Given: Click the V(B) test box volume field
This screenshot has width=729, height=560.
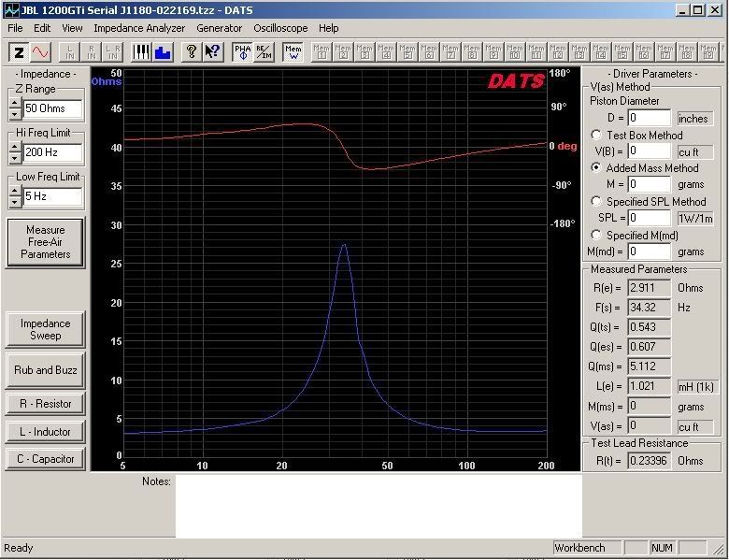Looking at the screenshot, I should pos(649,151).
